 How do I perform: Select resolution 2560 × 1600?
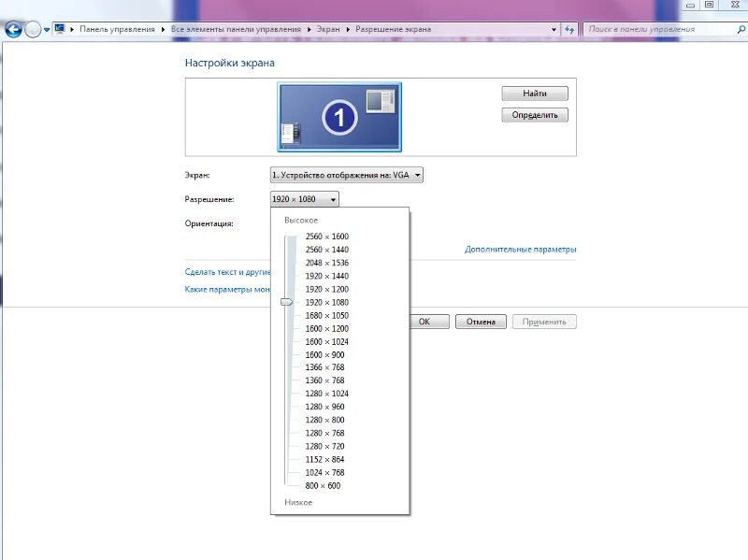[326, 237]
